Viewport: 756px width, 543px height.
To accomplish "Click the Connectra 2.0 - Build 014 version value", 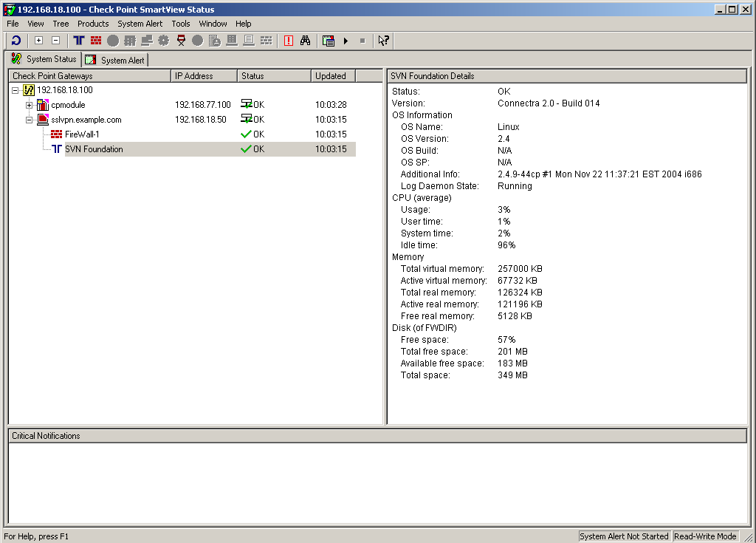I will (549, 103).
